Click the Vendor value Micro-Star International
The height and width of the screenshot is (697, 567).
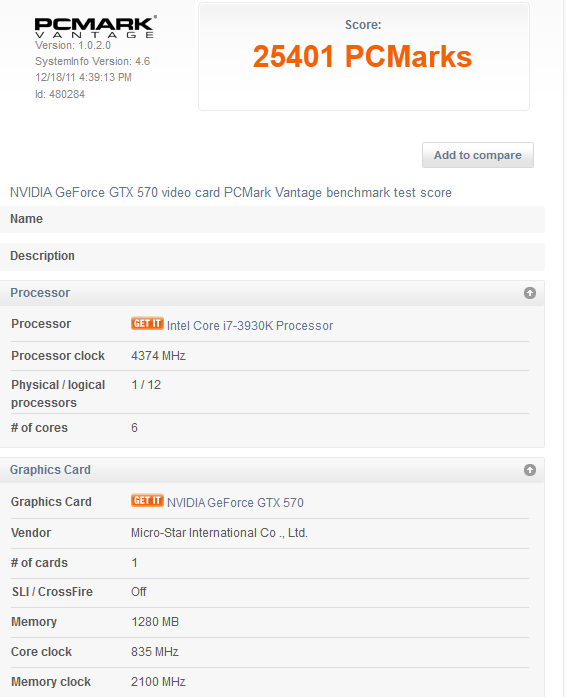219,533
